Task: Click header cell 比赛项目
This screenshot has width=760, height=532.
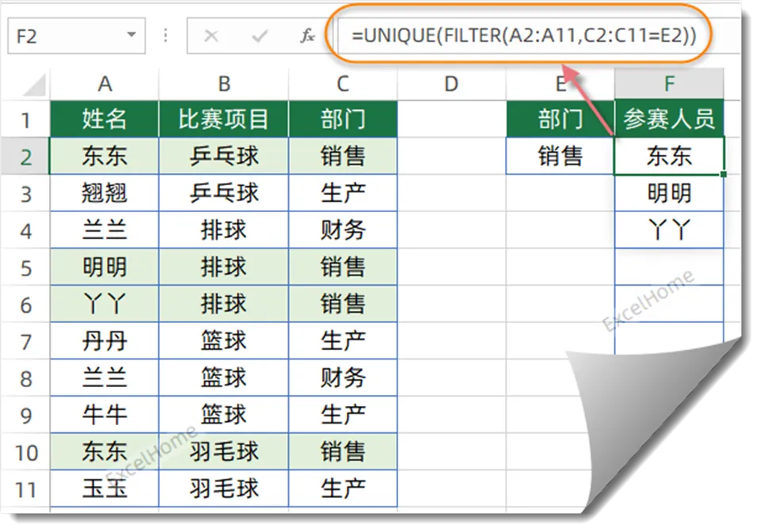Action: click(223, 120)
